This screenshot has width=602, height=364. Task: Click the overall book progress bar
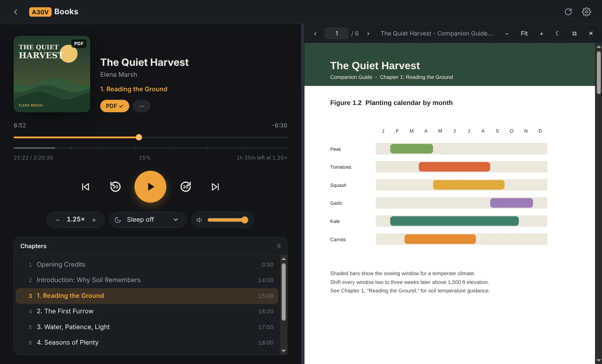(150, 148)
